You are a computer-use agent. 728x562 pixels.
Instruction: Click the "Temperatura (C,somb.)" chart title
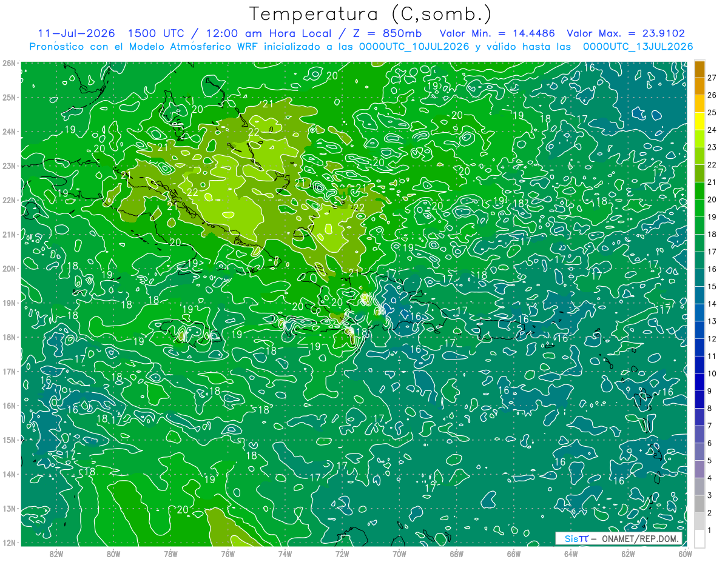click(371, 15)
